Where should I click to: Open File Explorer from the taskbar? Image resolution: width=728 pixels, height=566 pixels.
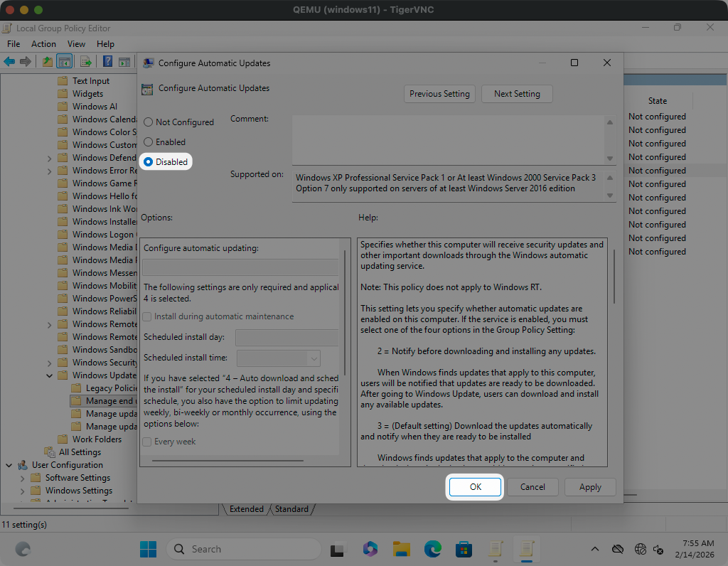click(402, 549)
